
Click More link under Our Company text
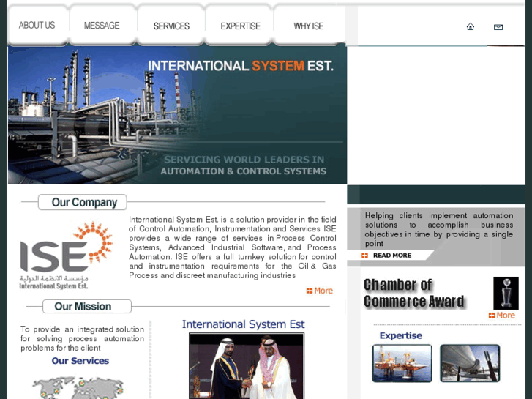click(x=320, y=291)
